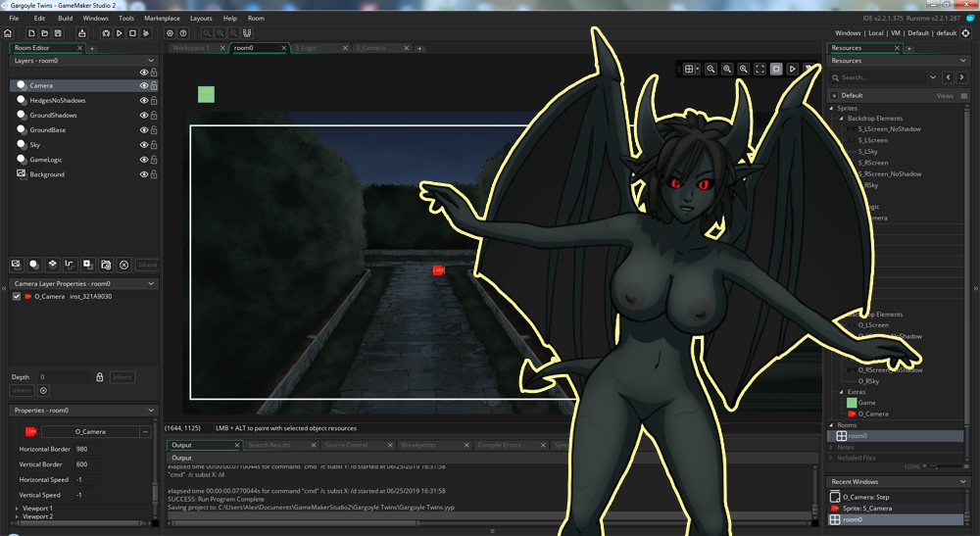The image size is (980, 536).
Task: Hide the HedgesNoShadows layer
Action: [144, 101]
